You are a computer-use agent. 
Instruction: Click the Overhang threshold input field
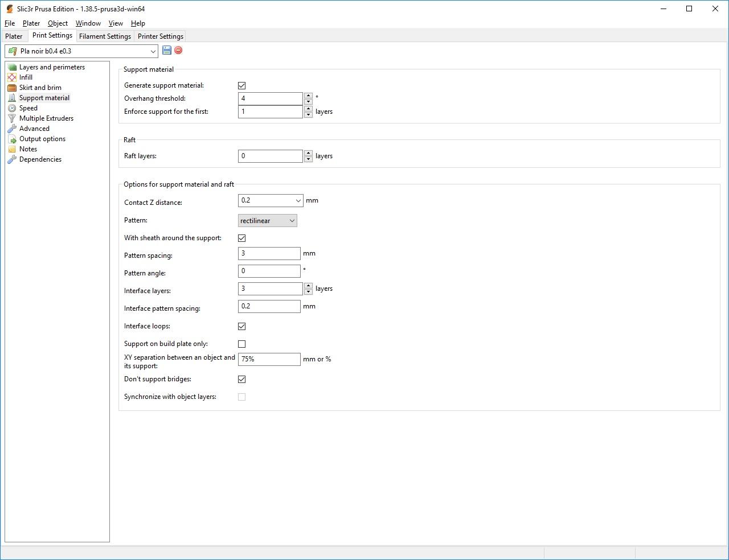pos(271,98)
